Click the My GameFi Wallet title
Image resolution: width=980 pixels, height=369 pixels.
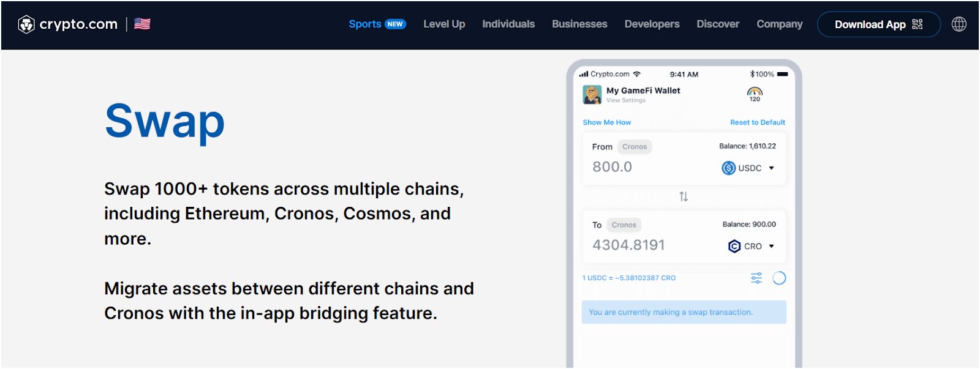coord(643,91)
